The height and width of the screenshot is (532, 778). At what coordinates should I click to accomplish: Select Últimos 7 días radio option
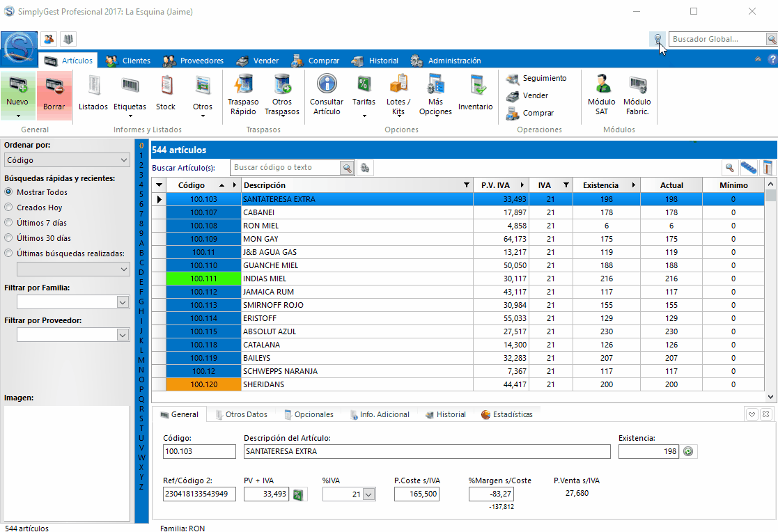pyautogui.click(x=8, y=223)
